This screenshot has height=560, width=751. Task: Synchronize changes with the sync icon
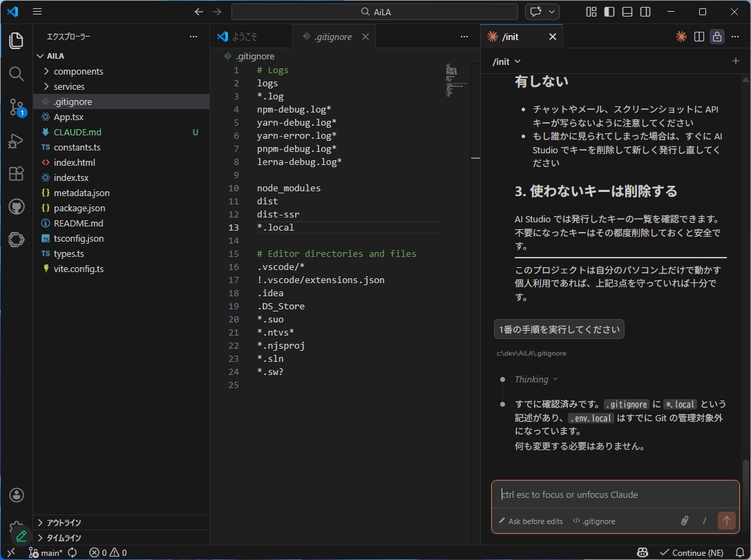tap(73, 553)
